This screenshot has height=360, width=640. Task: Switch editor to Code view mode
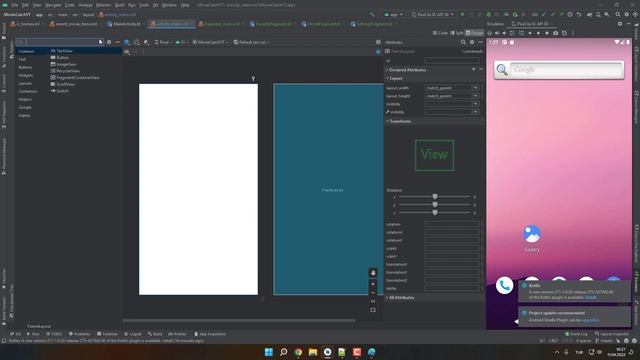coord(440,33)
